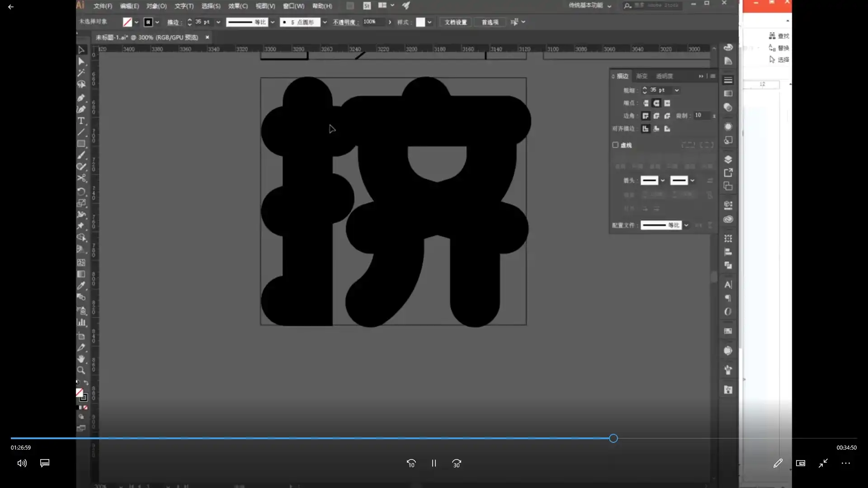The image size is (868, 488).
Task: Enable the 虚线 dashed line checkbox
Action: tap(615, 145)
